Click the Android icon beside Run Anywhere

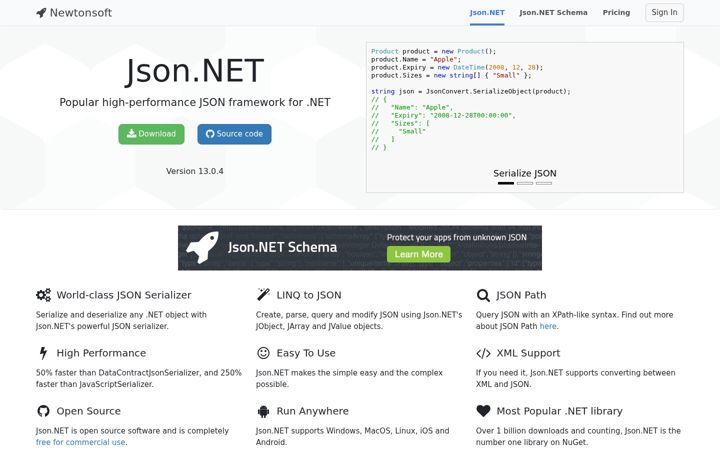point(263,411)
